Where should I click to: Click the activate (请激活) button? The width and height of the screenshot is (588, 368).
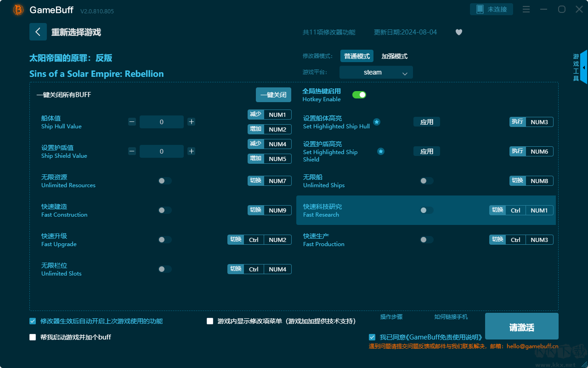point(522,326)
